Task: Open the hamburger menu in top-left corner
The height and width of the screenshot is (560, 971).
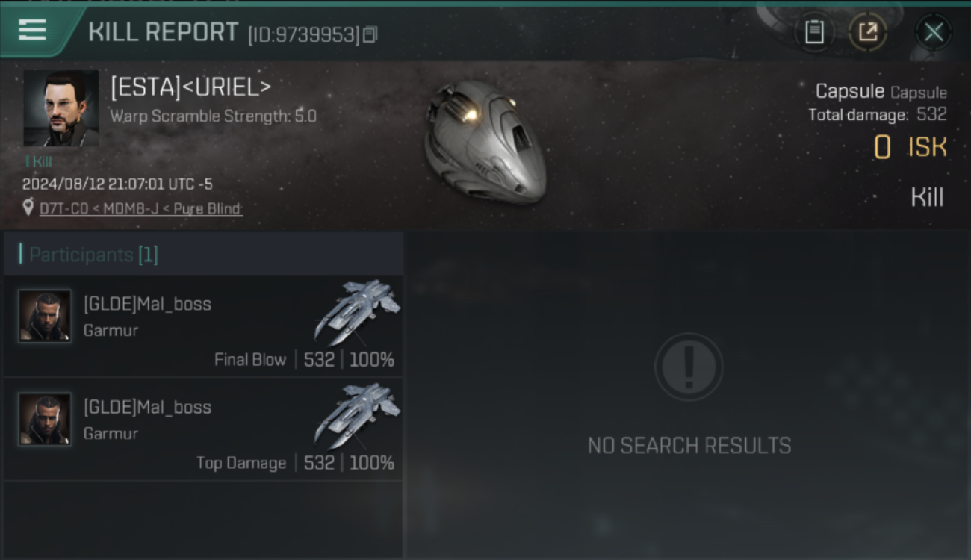Action: [x=32, y=31]
